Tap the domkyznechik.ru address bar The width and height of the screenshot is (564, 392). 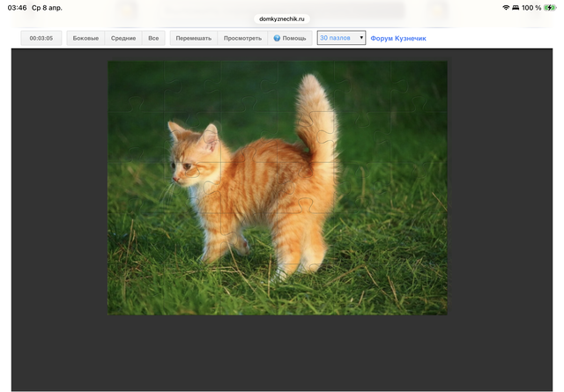[282, 18]
